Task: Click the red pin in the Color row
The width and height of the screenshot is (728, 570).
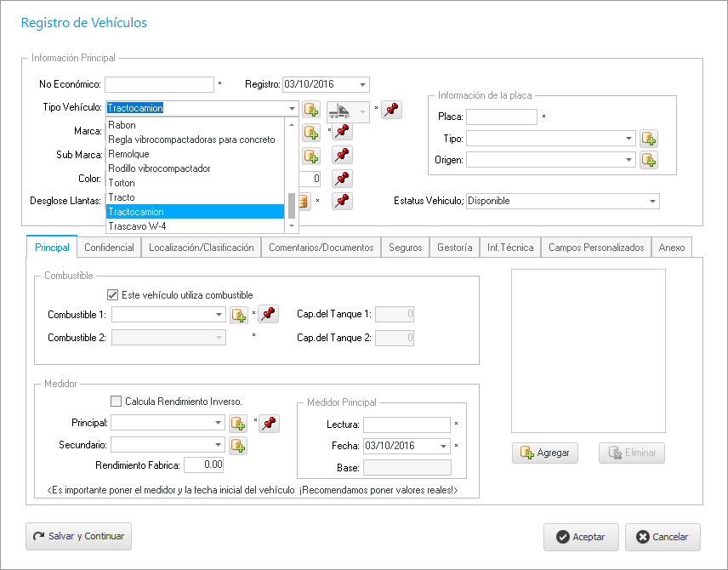Action: 341,179
